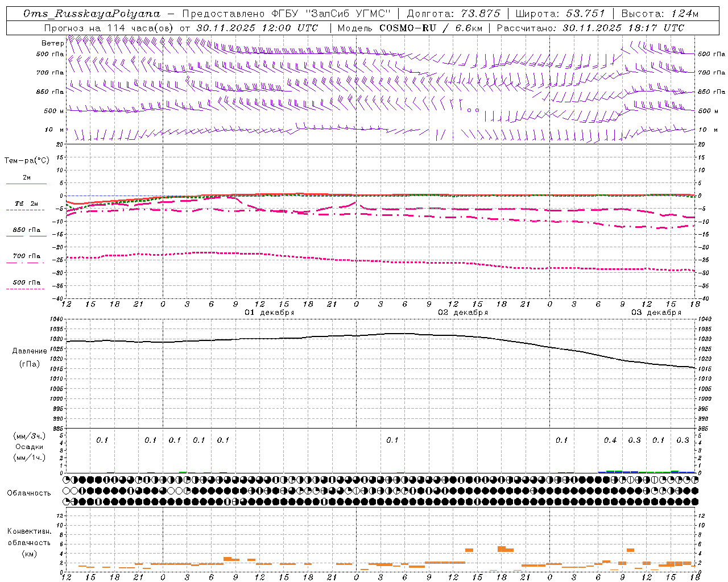This screenshot has height=582, width=728.
Task: Click the '0.4' precipitation amount value
Action: [610, 440]
